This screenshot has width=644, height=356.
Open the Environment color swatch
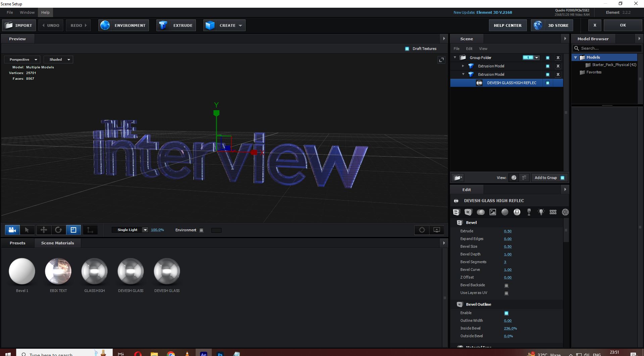(216, 230)
